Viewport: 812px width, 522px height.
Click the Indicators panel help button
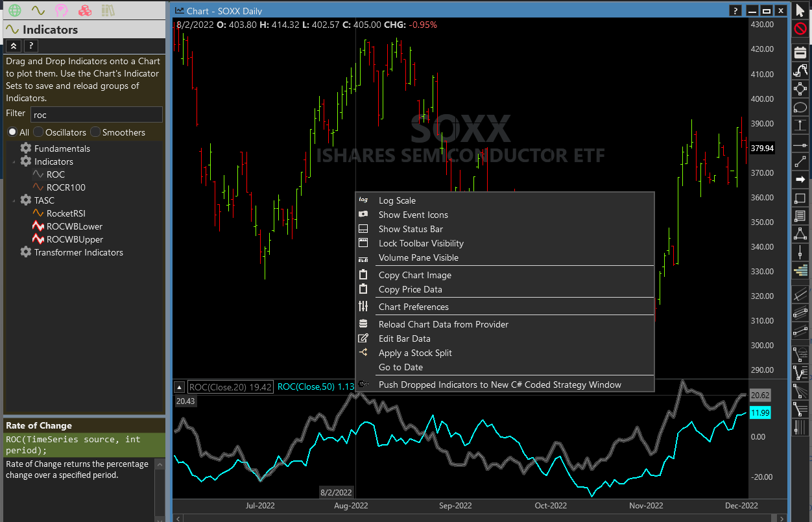[x=30, y=45]
